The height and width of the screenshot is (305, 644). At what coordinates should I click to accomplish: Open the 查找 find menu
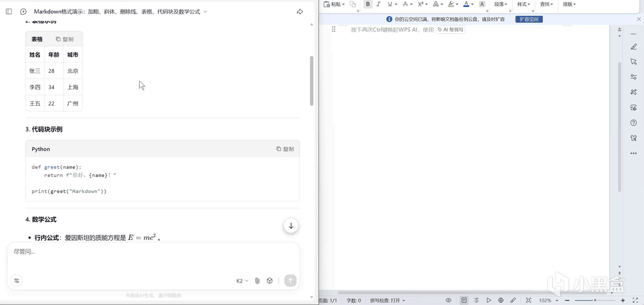click(x=547, y=4)
